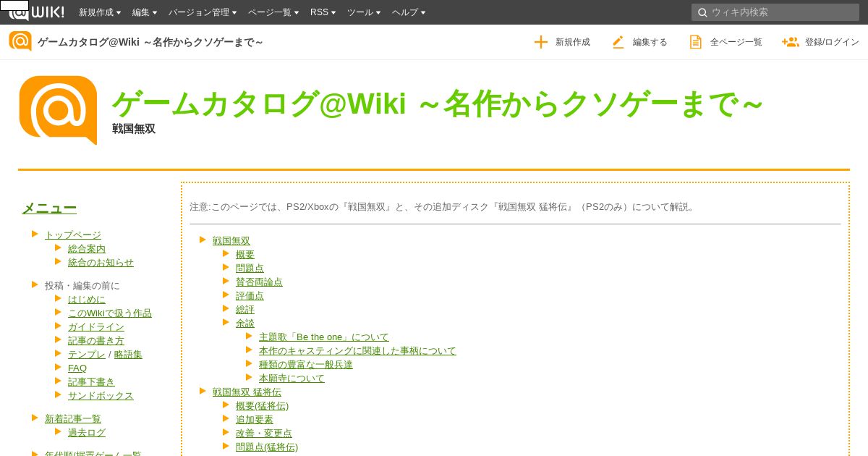
Task: Open 新着記事一覧 in the sidebar
Action: 73,418
